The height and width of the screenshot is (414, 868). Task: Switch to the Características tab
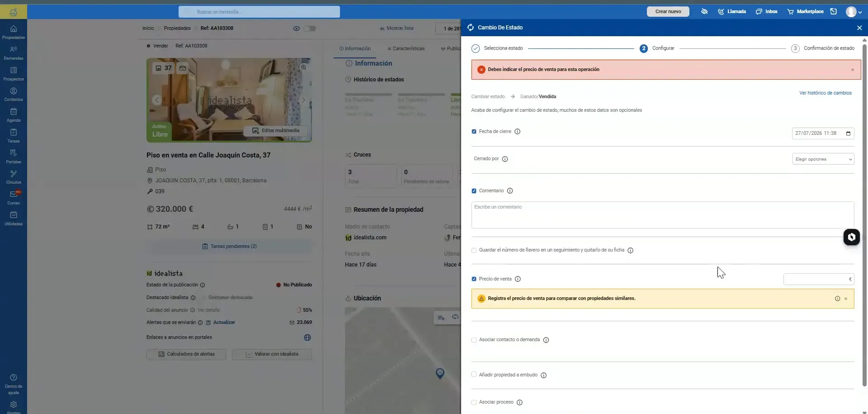pyautogui.click(x=406, y=48)
